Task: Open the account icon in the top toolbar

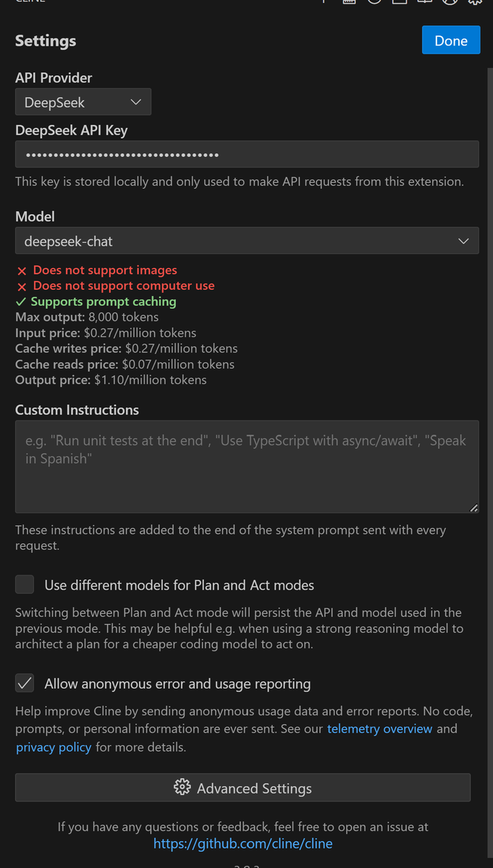Action: click(x=450, y=1)
